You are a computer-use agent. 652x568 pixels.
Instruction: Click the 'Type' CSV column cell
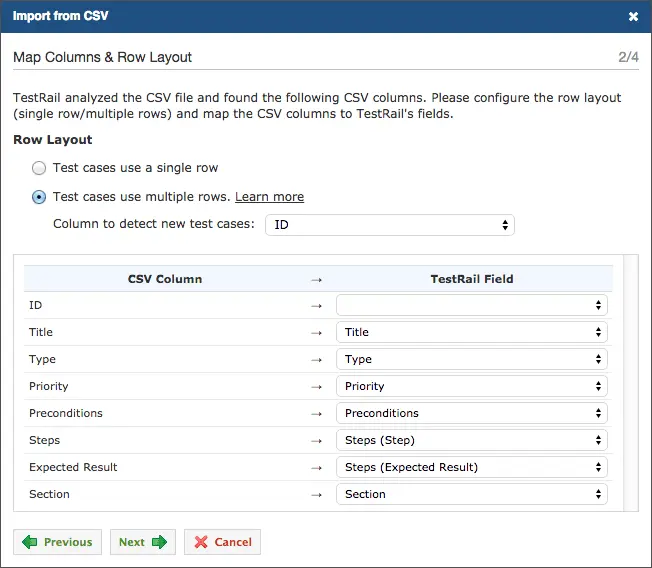click(x=165, y=359)
